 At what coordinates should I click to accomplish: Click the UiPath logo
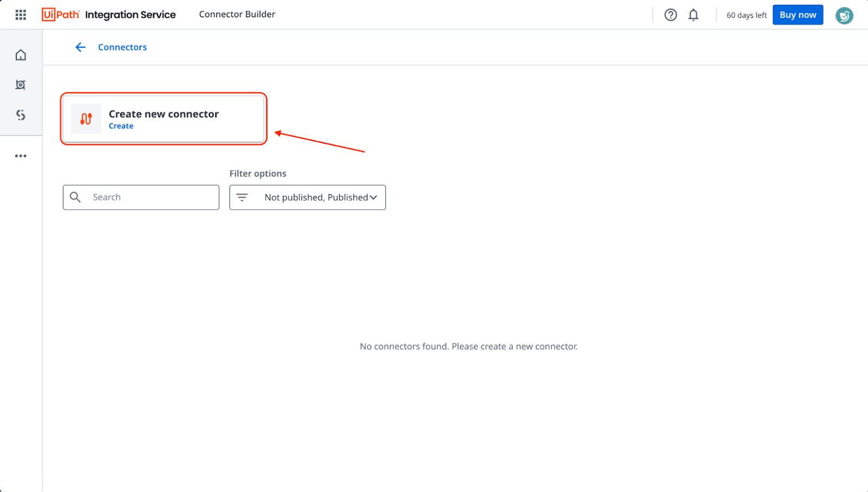pyautogui.click(x=60, y=15)
